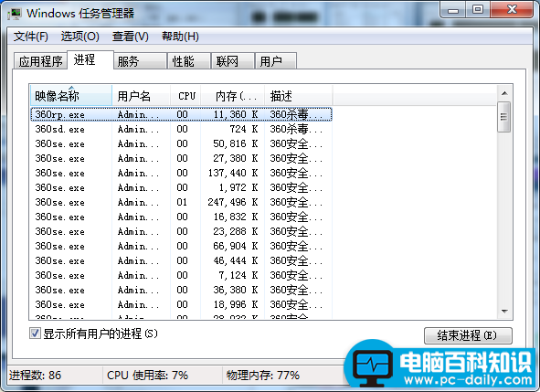Open the 性能 tab
The width and height of the screenshot is (540, 392).
[189, 61]
